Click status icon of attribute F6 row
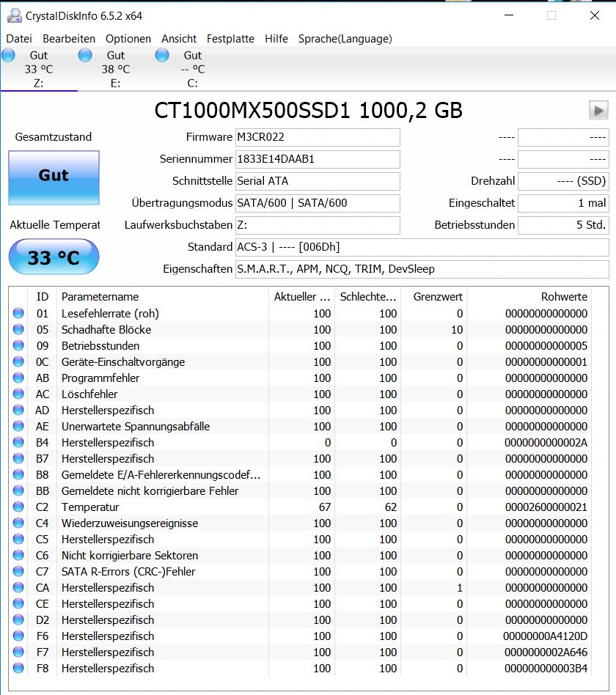 click(18, 636)
